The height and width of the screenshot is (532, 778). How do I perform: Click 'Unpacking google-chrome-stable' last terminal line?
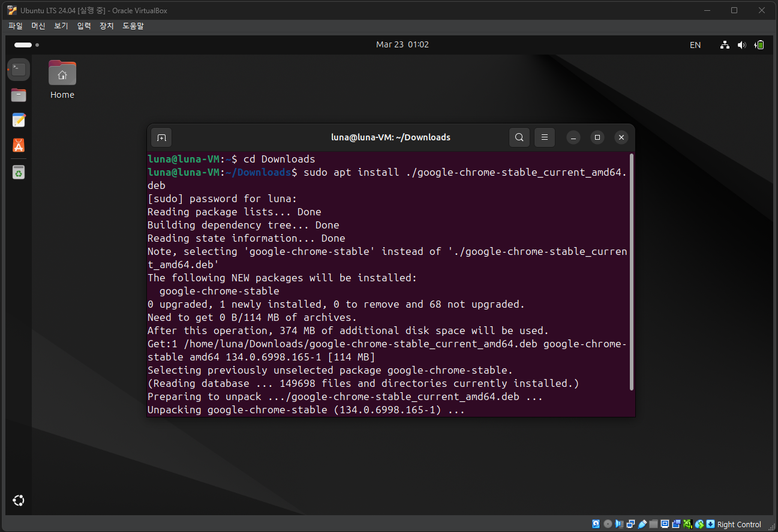pos(307,410)
